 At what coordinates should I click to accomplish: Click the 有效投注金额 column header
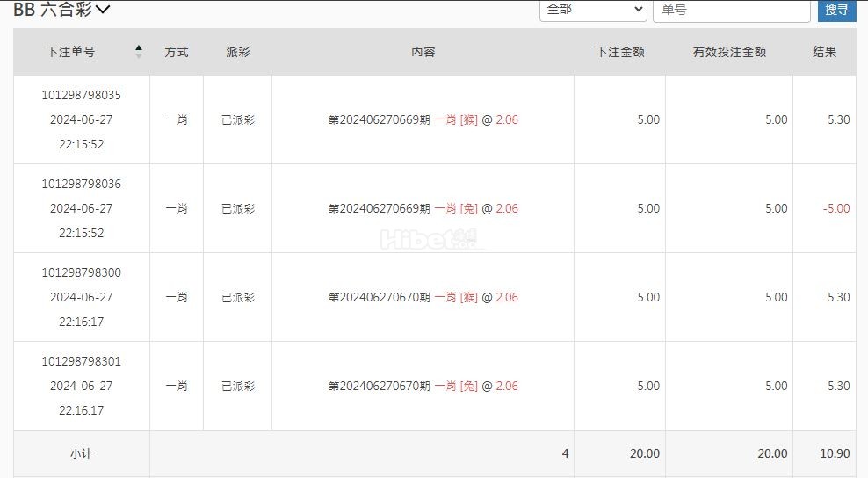point(729,52)
